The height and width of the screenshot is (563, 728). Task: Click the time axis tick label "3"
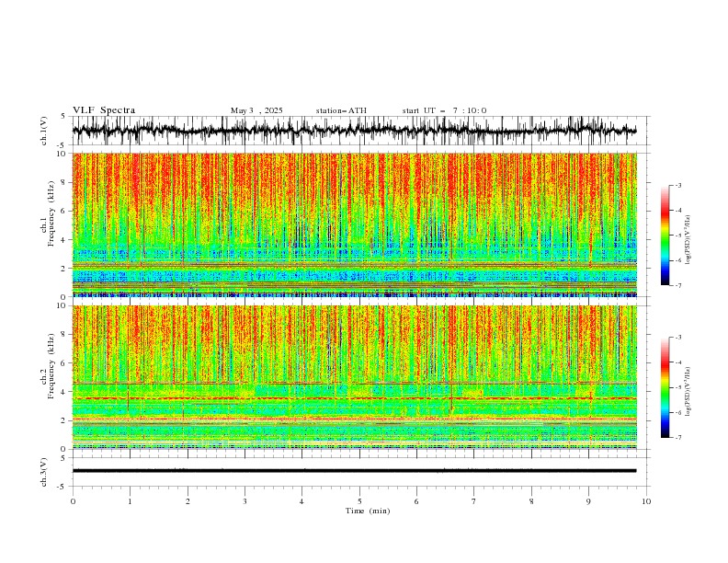coord(245,501)
